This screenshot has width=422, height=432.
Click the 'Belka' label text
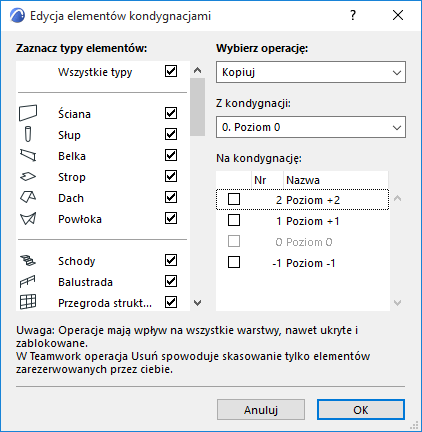point(72,156)
